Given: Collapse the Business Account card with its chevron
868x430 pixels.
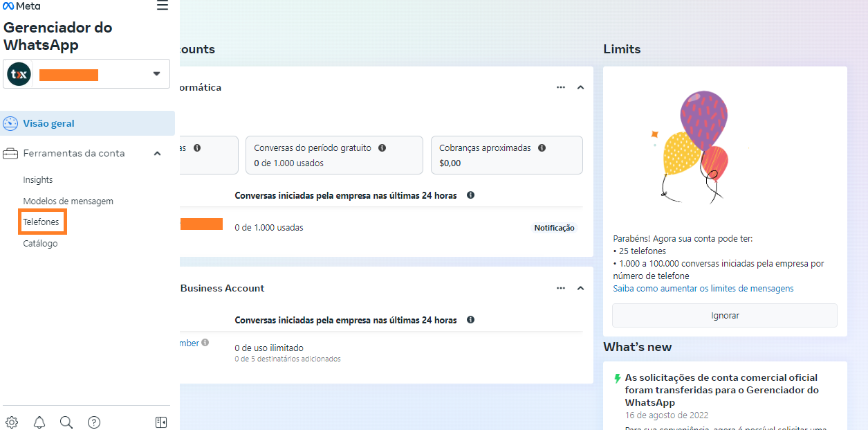Looking at the screenshot, I should click(x=581, y=288).
